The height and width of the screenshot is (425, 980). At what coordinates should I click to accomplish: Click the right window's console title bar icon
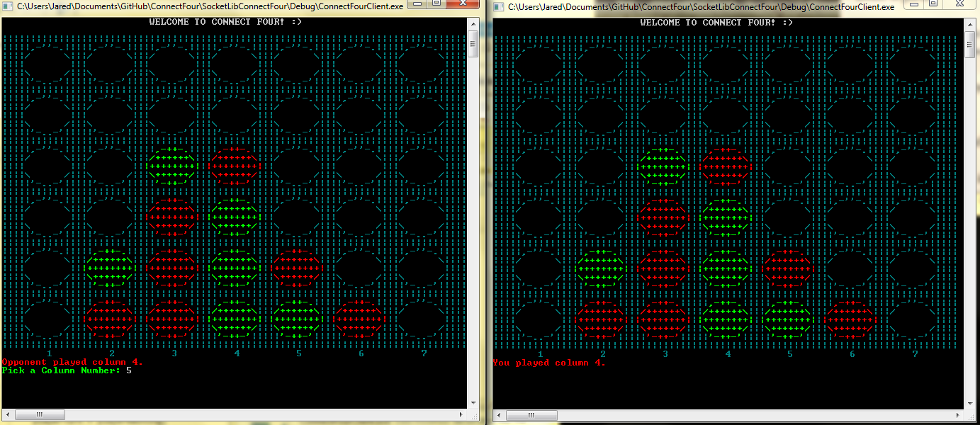coord(499,6)
